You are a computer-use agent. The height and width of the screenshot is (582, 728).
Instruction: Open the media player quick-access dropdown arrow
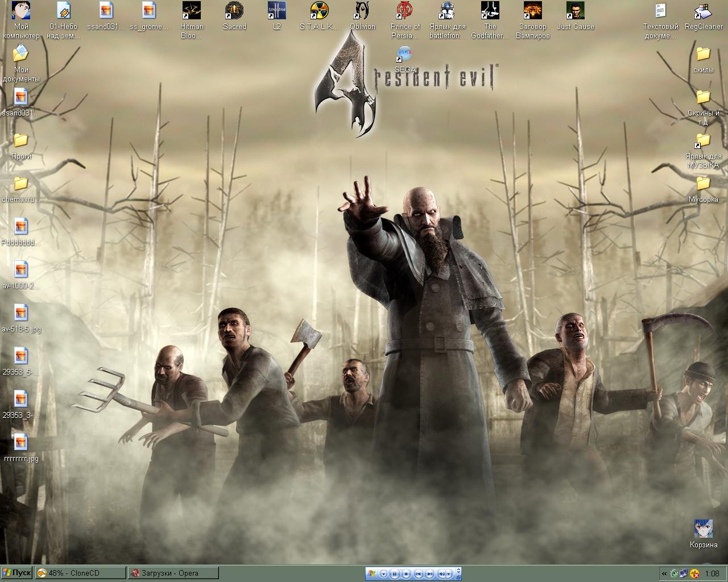coord(383,574)
